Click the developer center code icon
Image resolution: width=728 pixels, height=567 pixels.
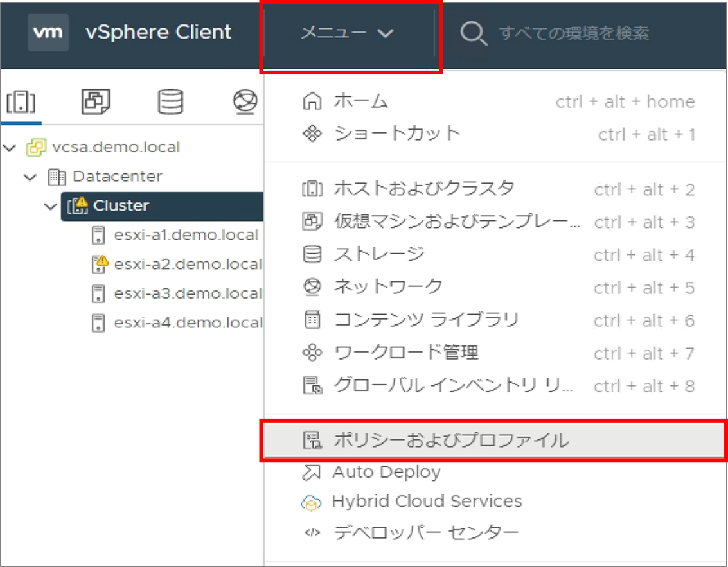pos(312,532)
